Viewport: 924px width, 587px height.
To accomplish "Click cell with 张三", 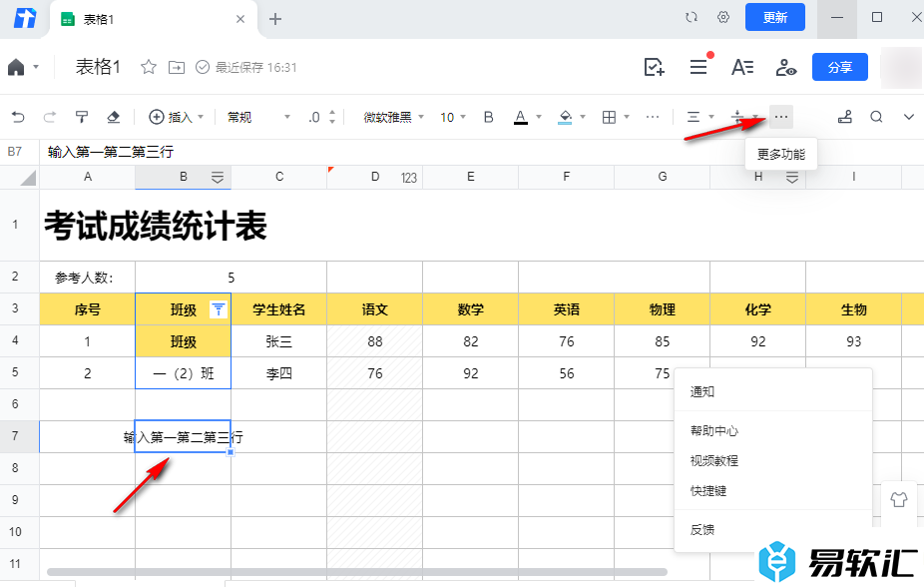I will pyautogui.click(x=279, y=341).
